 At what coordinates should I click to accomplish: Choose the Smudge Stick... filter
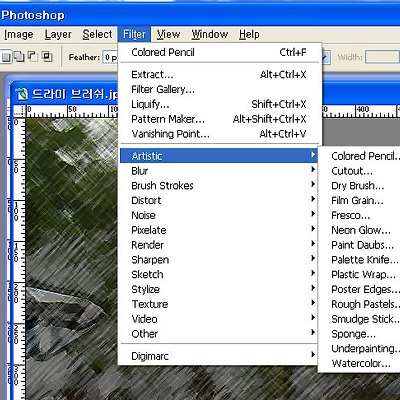tap(360, 319)
